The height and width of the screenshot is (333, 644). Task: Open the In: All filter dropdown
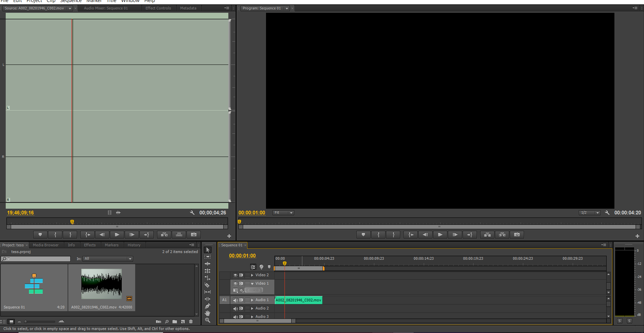108,259
